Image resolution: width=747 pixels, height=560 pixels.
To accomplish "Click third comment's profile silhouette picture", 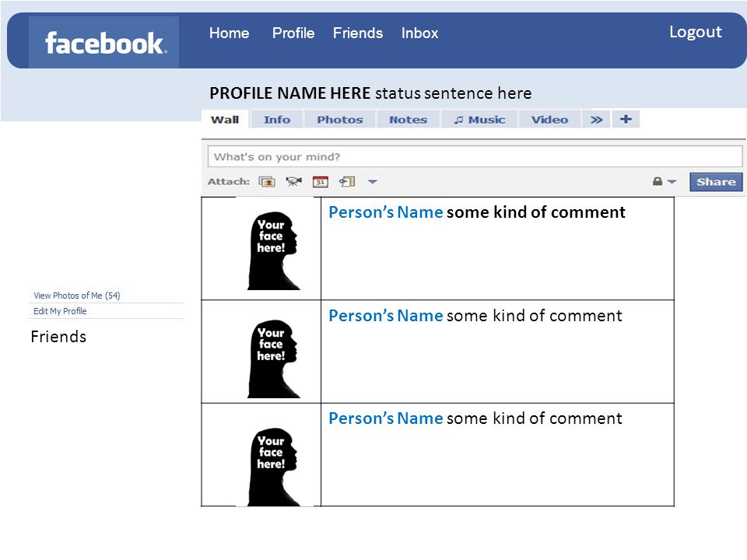I will coord(273,467).
